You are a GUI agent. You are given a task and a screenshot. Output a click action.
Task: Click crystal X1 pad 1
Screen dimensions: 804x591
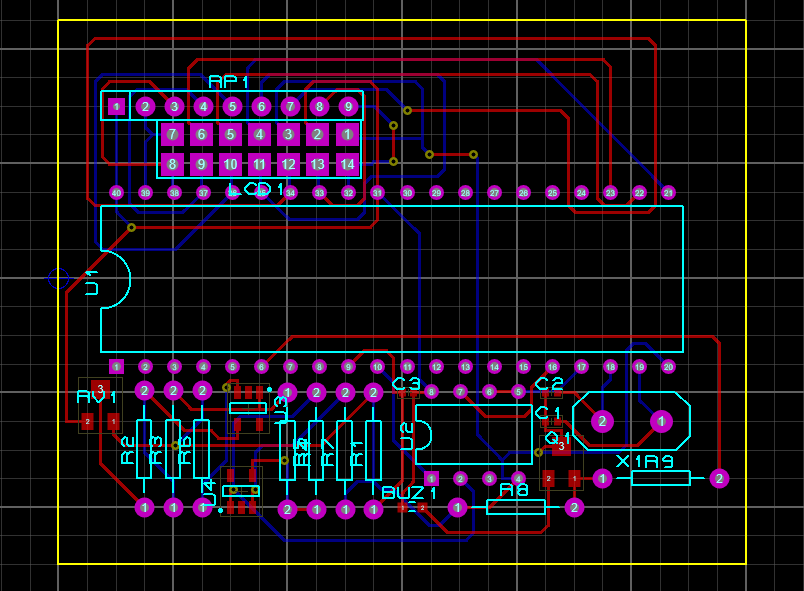click(661, 421)
